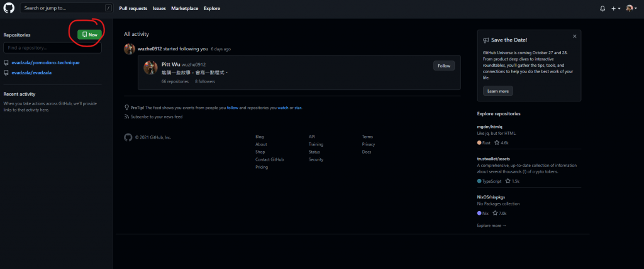Expand the plus create-new dropdown
The height and width of the screenshot is (269, 644).
[x=615, y=8]
